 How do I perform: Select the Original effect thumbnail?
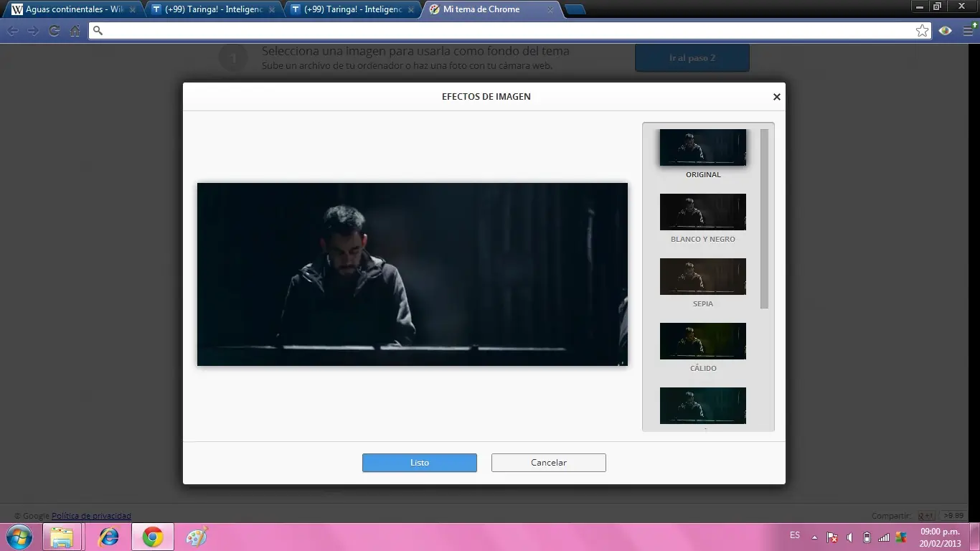[702, 148]
